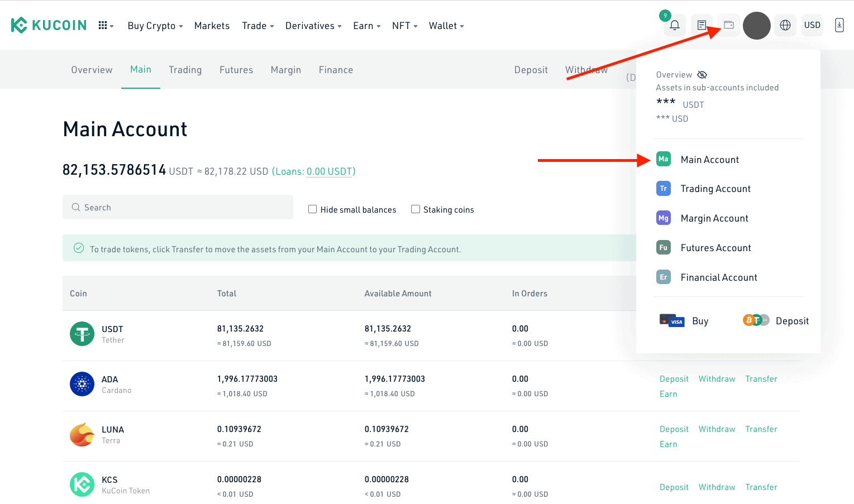Click Transfer in the KCS row
This screenshot has height=504, width=854.
coord(761,487)
